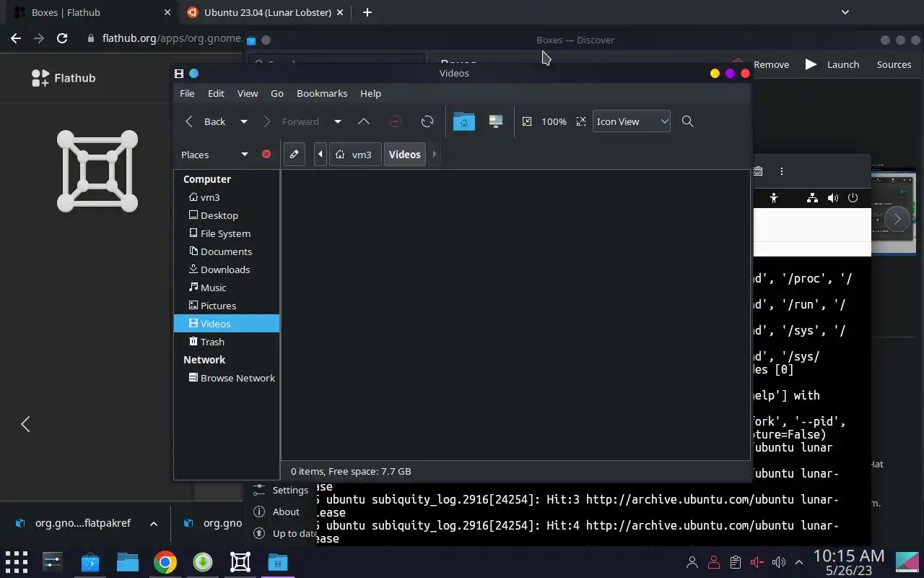Open File System in the sidebar
The width and height of the screenshot is (924, 578).
pyautogui.click(x=227, y=233)
